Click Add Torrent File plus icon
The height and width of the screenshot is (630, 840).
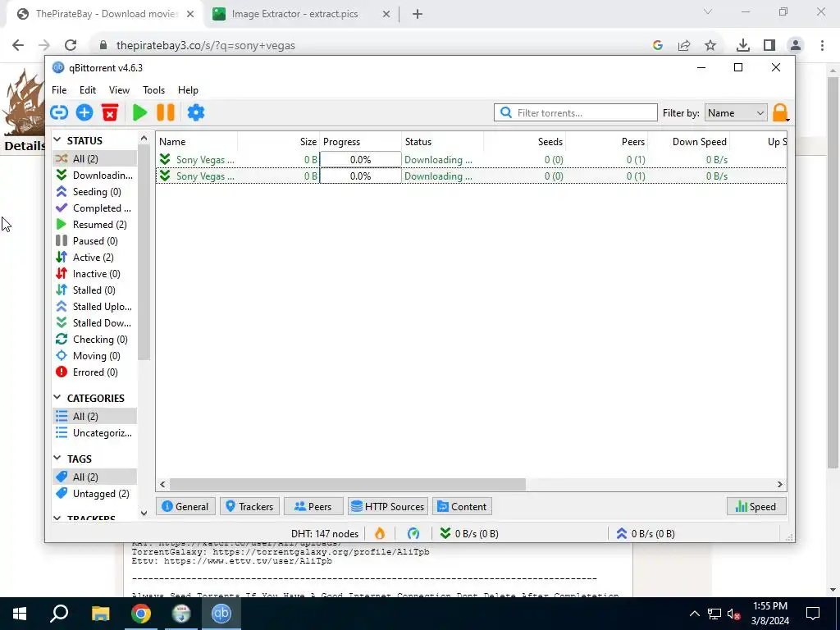[84, 112]
